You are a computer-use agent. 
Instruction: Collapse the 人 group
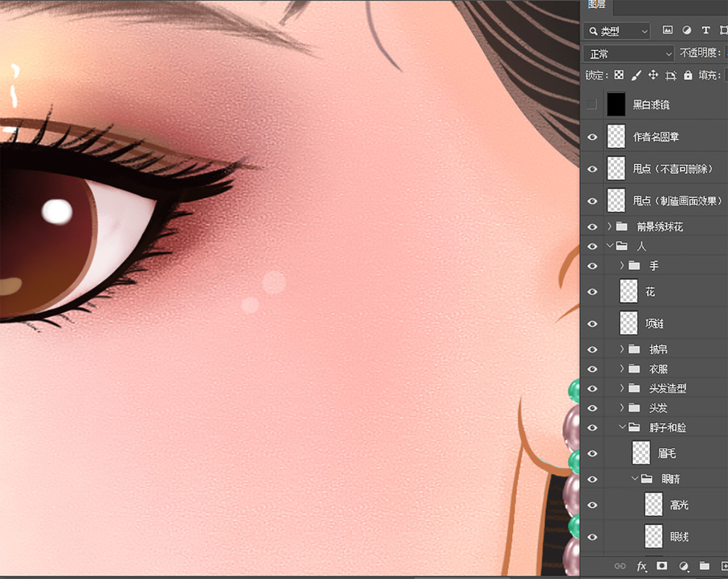click(610, 246)
